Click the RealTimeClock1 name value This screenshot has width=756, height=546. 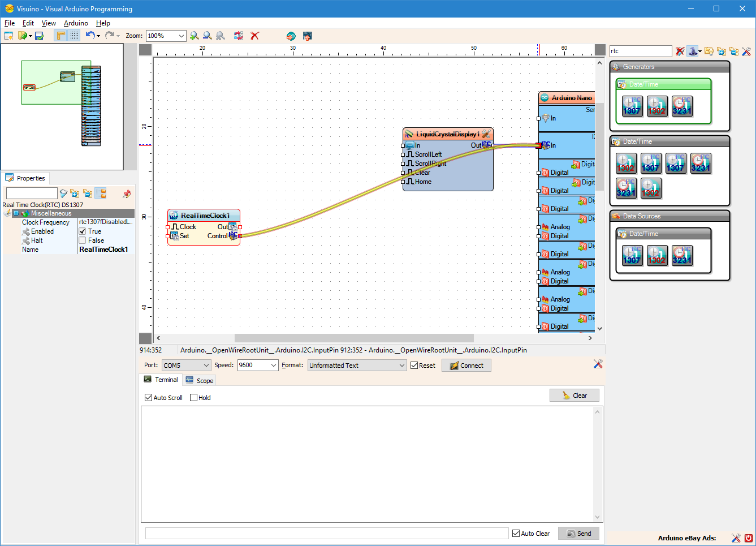[106, 250]
